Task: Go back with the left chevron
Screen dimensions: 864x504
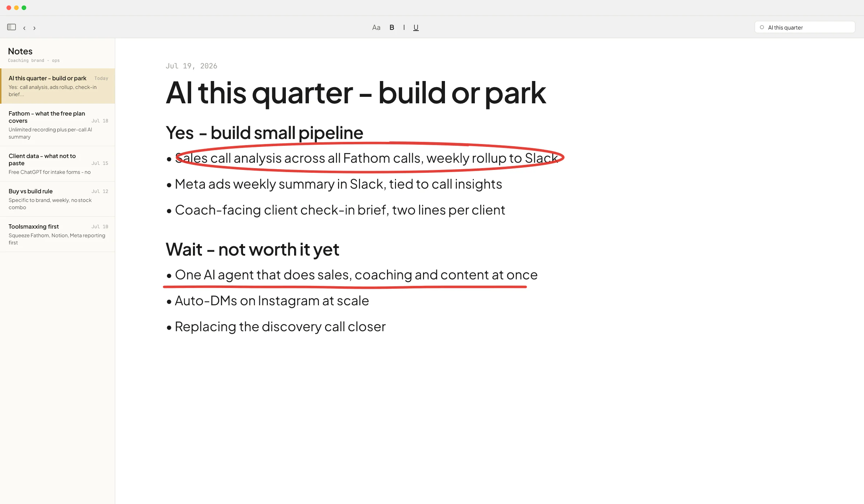Action: pyautogui.click(x=24, y=28)
